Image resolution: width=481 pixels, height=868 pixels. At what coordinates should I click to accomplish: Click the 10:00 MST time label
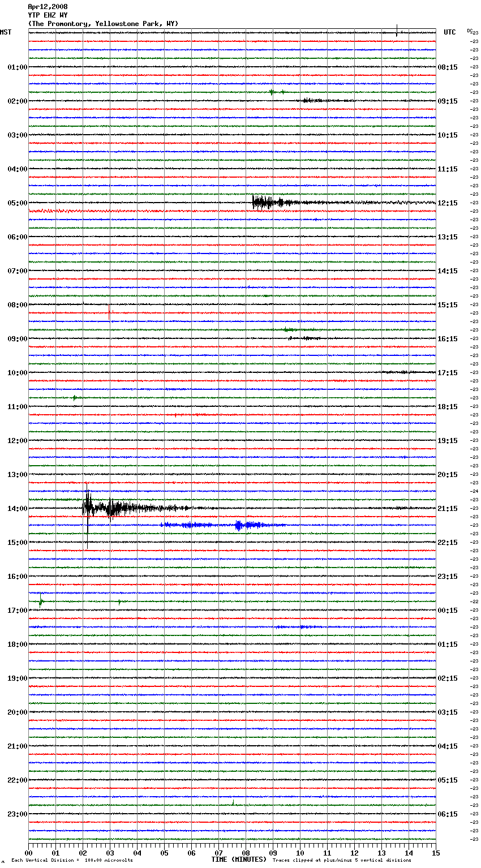pyautogui.click(x=18, y=373)
